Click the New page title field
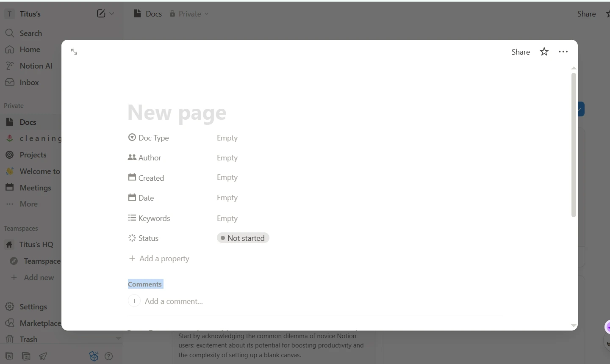This screenshot has width=610, height=364. click(177, 113)
